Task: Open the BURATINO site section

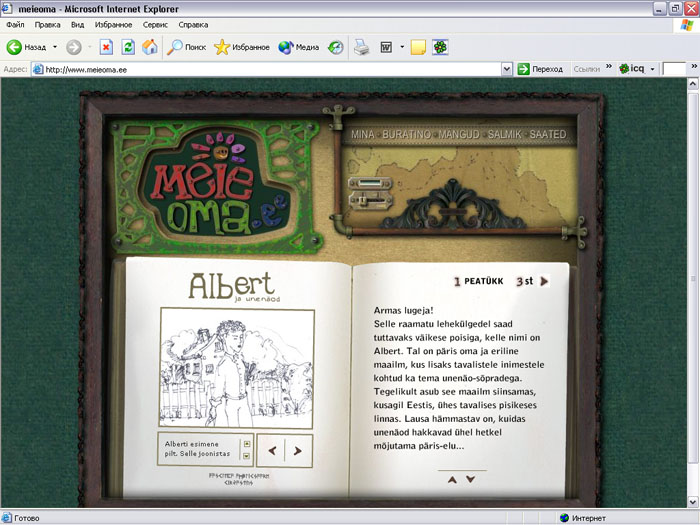Action: pyautogui.click(x=406, y=134)
